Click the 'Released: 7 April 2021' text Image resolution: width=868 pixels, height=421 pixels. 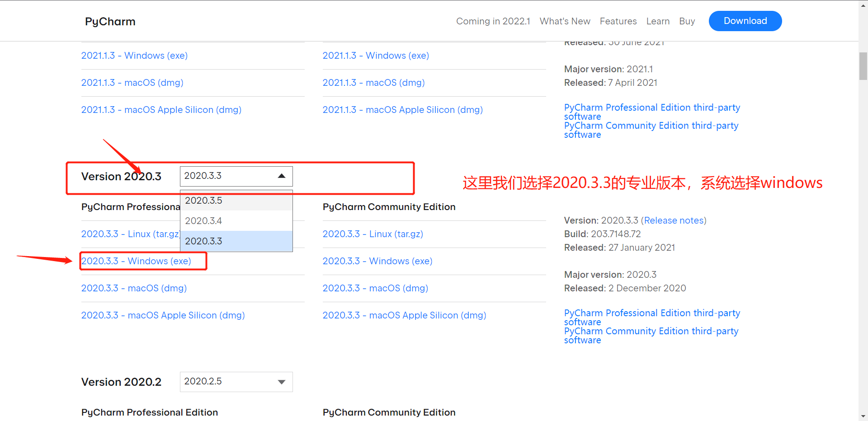(610, 83)
